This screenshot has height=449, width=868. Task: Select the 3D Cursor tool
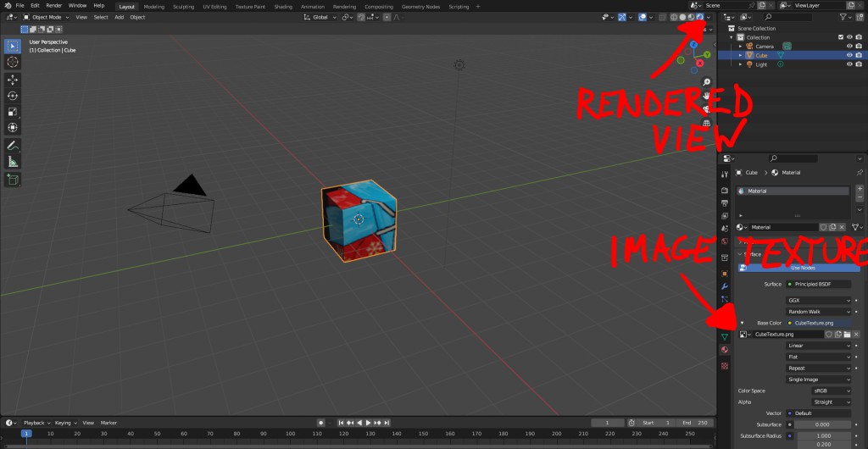point(14,62)
